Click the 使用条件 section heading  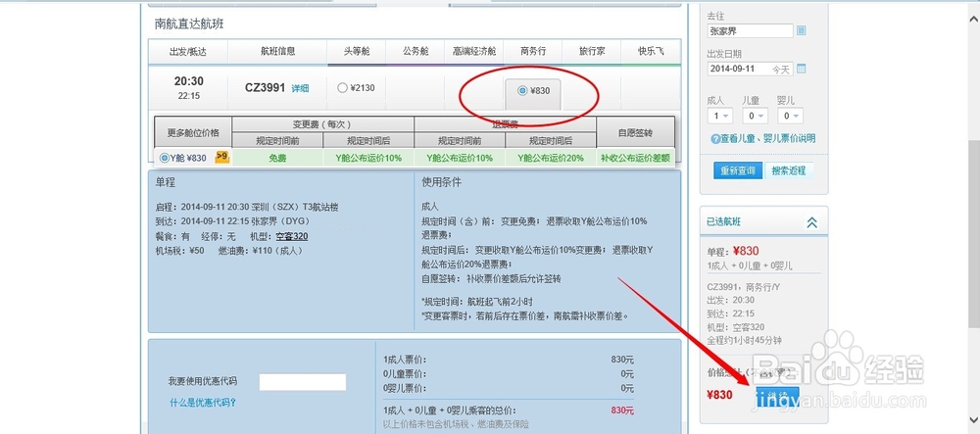click(441, 182)
